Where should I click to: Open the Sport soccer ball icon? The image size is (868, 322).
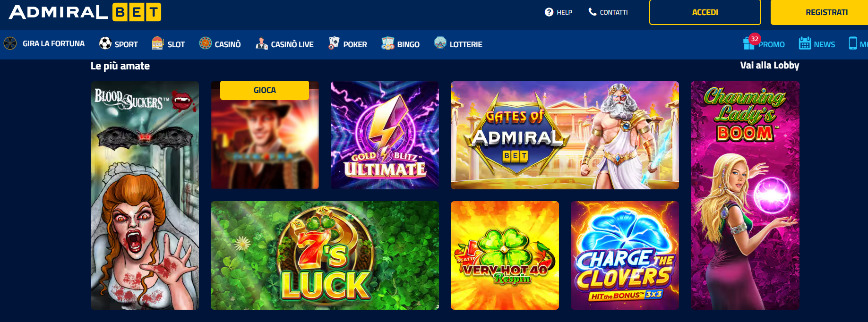tap(105, 43)
